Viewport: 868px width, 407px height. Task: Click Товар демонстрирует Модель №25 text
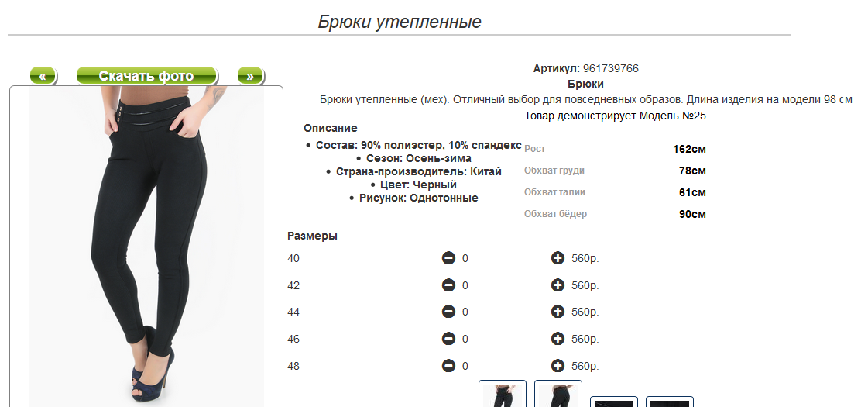coord(615,116)
